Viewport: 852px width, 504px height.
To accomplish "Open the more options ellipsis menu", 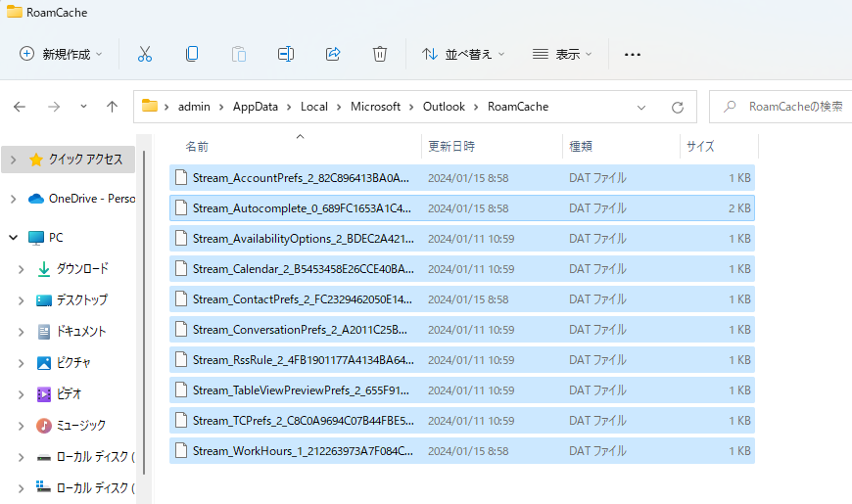I will point(633,54).
